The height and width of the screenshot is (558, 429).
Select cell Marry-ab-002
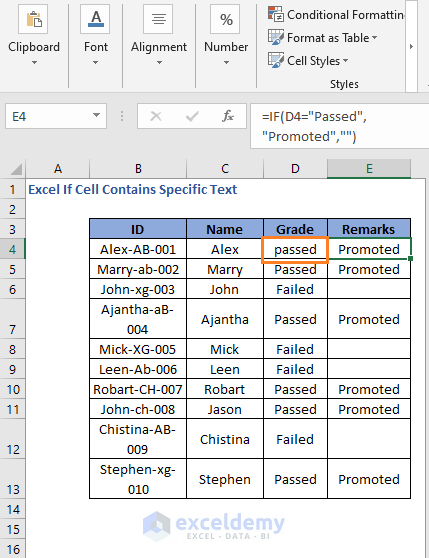(x=138, y=269)
